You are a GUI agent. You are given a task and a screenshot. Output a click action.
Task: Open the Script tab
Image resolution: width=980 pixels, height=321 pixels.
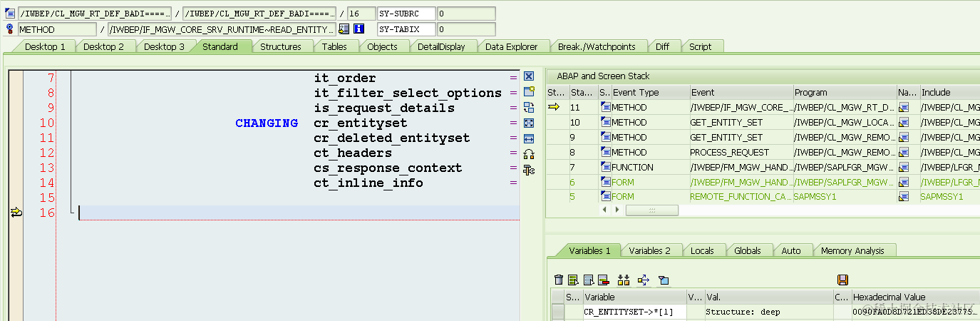(x=700, y=46)
